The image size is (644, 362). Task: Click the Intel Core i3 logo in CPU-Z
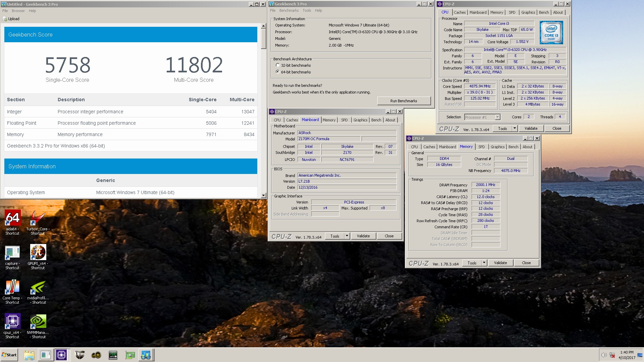(551, 33)
